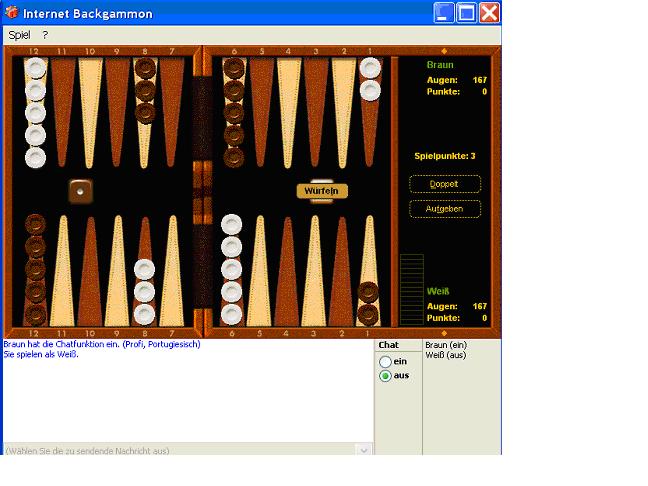648x486 pixels.
Task: Minimize the Internet Backgammon window
Action: [x=444, y=13]
